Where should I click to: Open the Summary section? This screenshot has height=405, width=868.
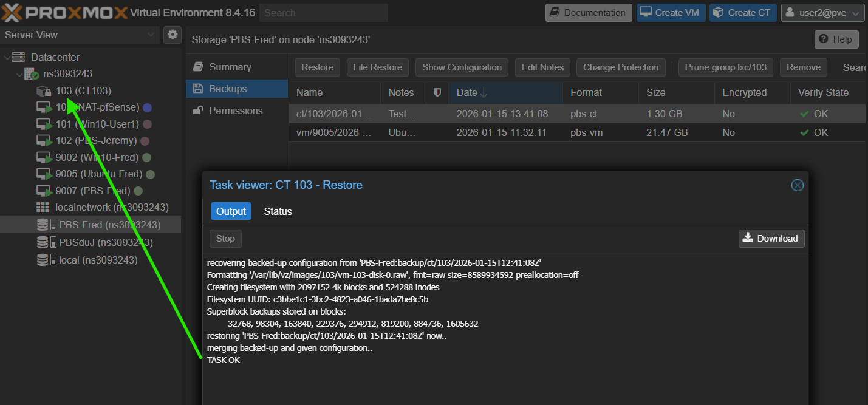pyautogui.click(x=230, y=67)
